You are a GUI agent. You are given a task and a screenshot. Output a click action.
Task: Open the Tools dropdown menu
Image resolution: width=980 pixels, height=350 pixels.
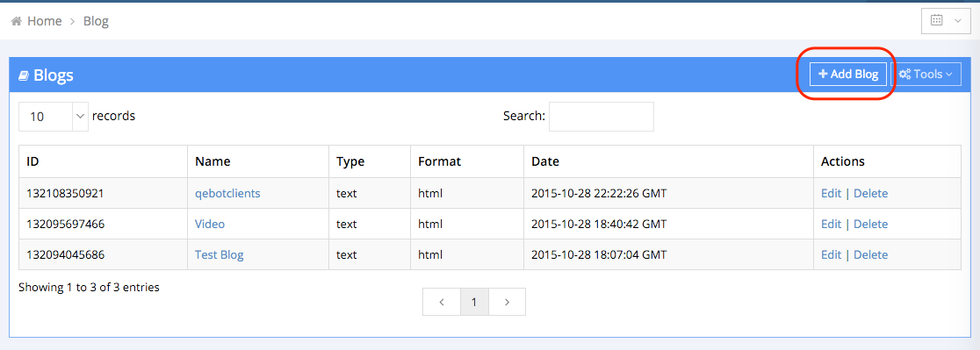[x=926, y=75]
